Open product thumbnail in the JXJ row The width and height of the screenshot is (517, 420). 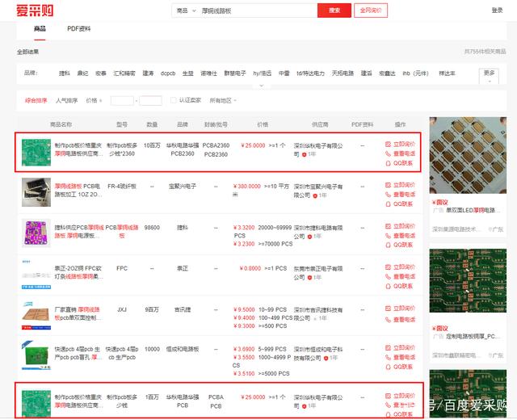point(36,315)
